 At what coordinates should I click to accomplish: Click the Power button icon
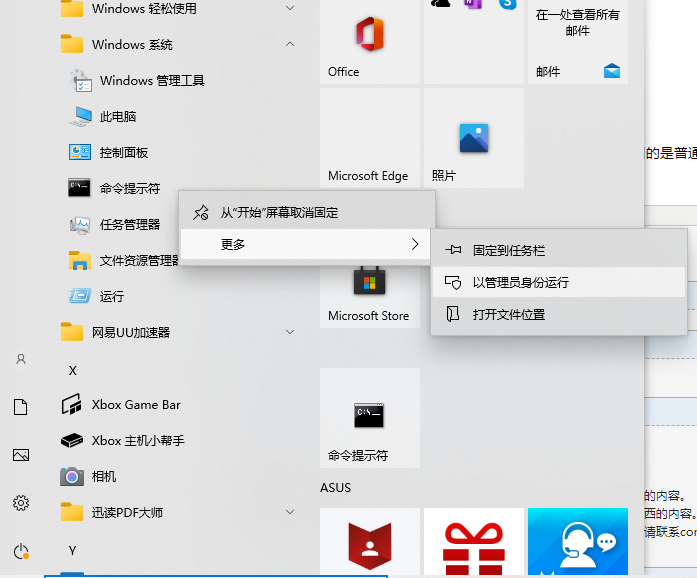(x=21, y=551)
